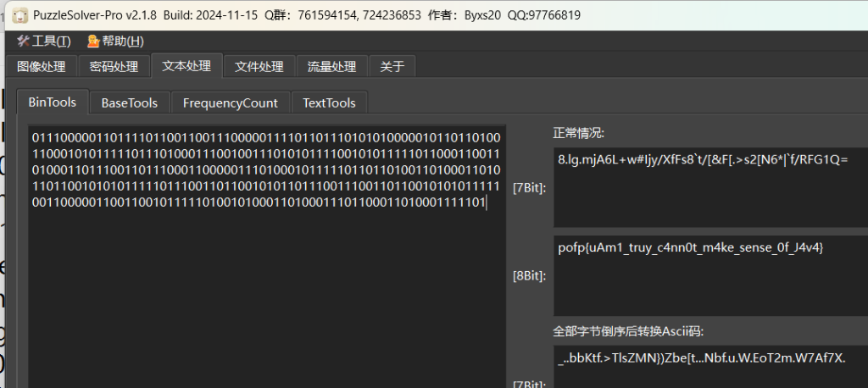
Task: Switch to the 流量处理 tab
Action: (331, 67)
